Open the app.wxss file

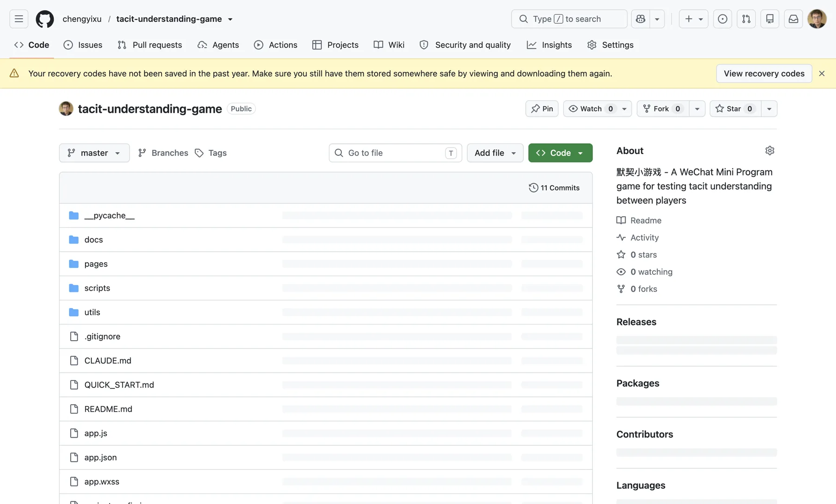pyautogui.click(x=102, y=481)
